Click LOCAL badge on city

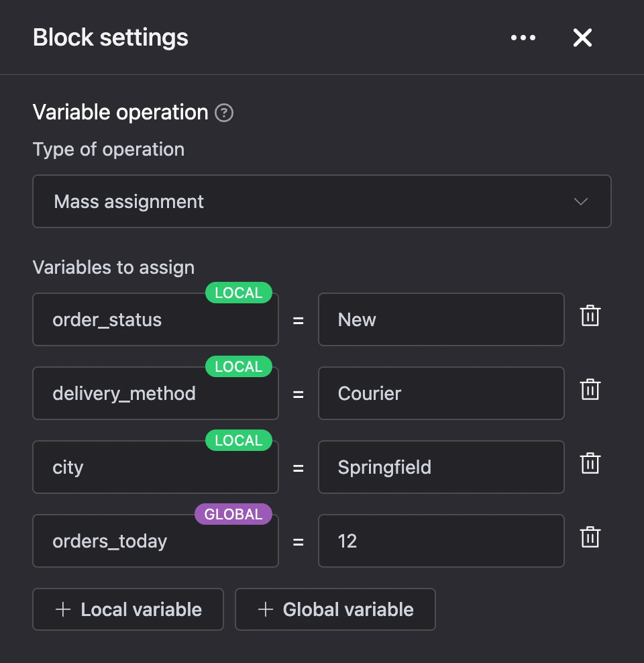[239, 440]
